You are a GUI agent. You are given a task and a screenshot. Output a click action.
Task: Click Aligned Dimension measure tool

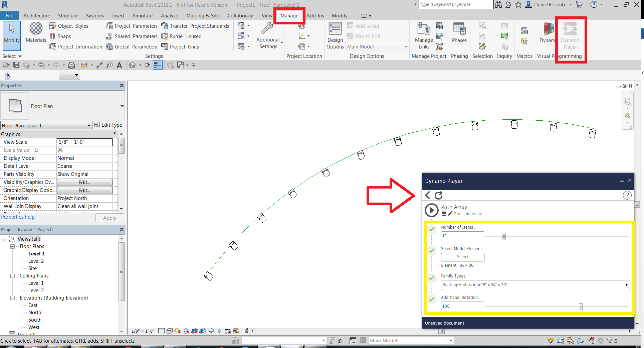coord(100,65)
